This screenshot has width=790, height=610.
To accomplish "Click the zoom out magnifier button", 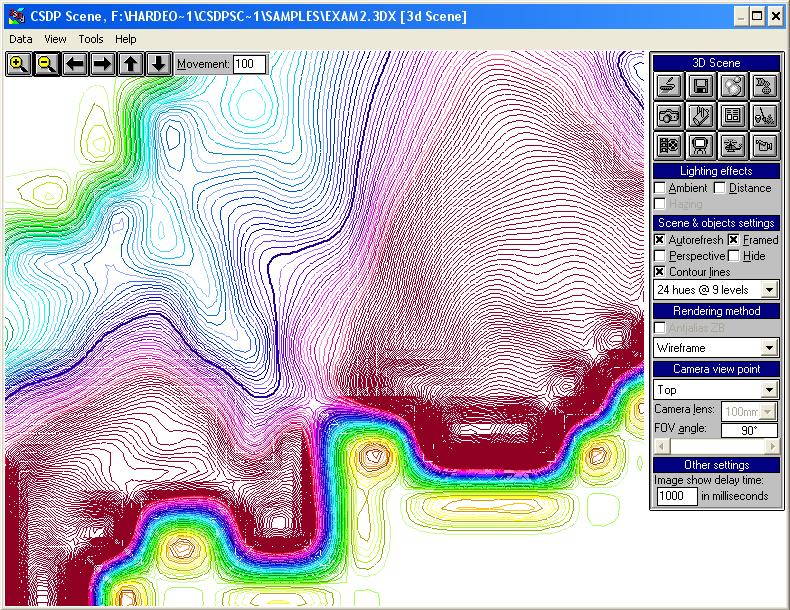I will [46, 64].
